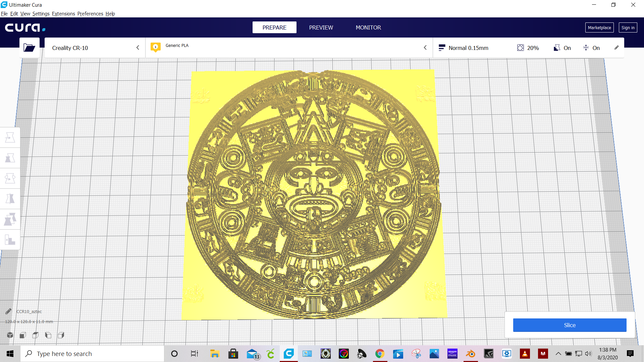Select the Aztec calendar model on build plate
The image size is (644, 362).
(314, 194)
